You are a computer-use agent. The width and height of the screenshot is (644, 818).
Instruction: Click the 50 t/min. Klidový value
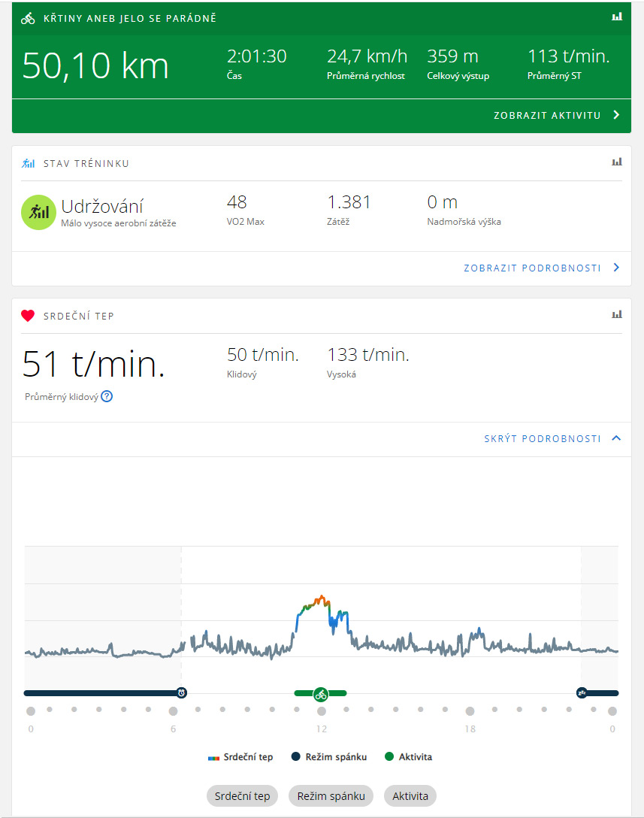point(263,355)
